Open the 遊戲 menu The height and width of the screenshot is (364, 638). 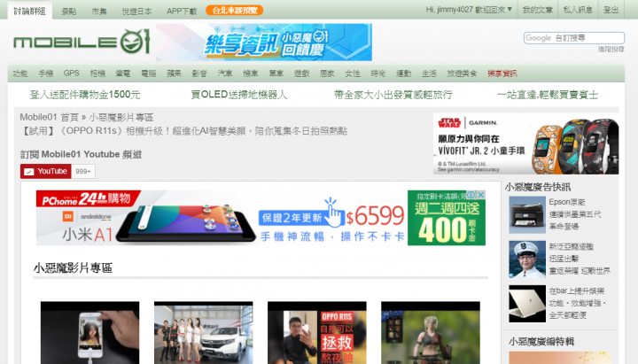coord(301,74)
